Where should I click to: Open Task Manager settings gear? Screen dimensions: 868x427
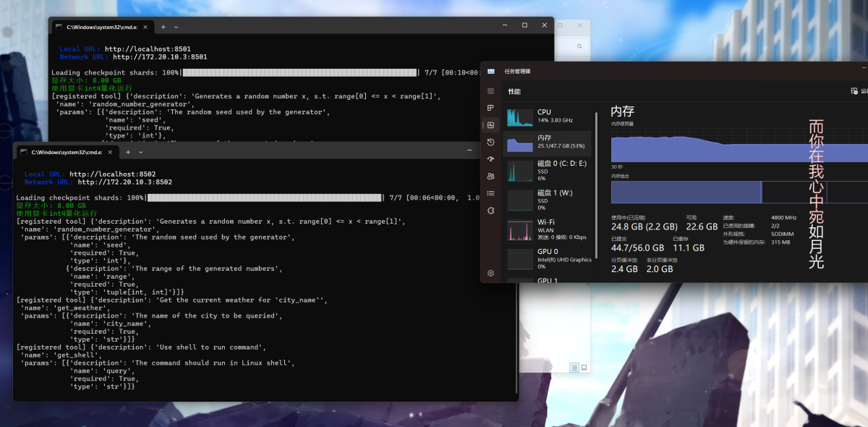490,273
